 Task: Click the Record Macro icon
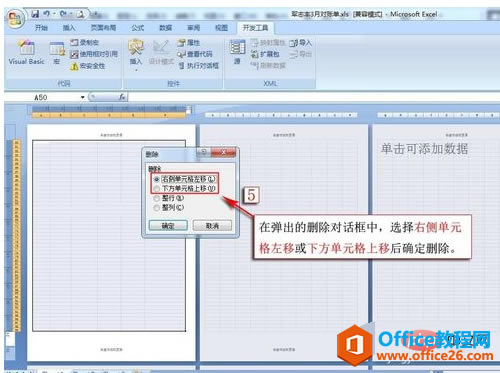coord(74,42)
